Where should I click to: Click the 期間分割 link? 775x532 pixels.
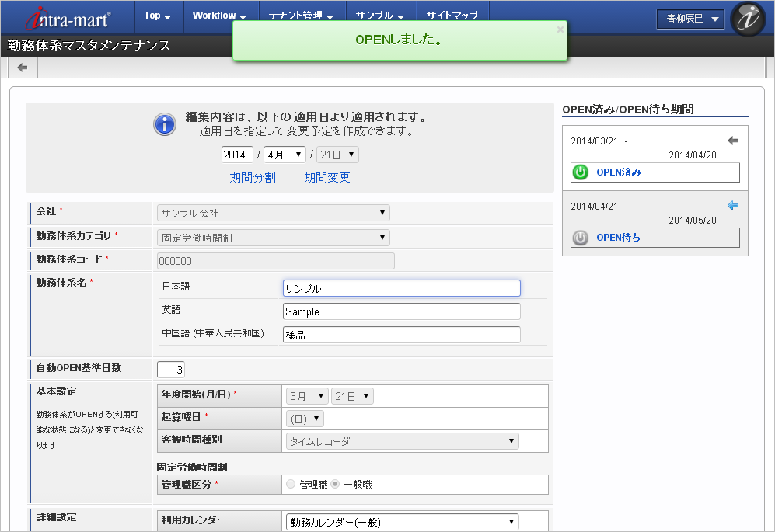(253, 177)
